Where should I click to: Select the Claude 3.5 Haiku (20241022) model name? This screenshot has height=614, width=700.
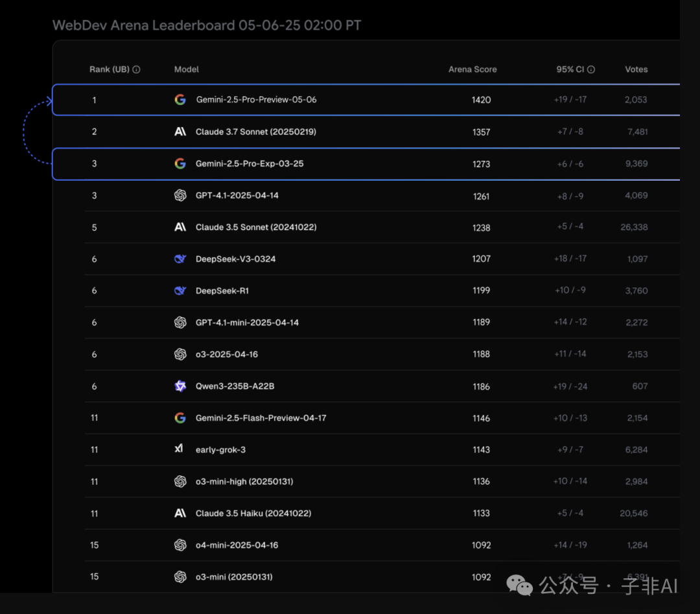253,514
